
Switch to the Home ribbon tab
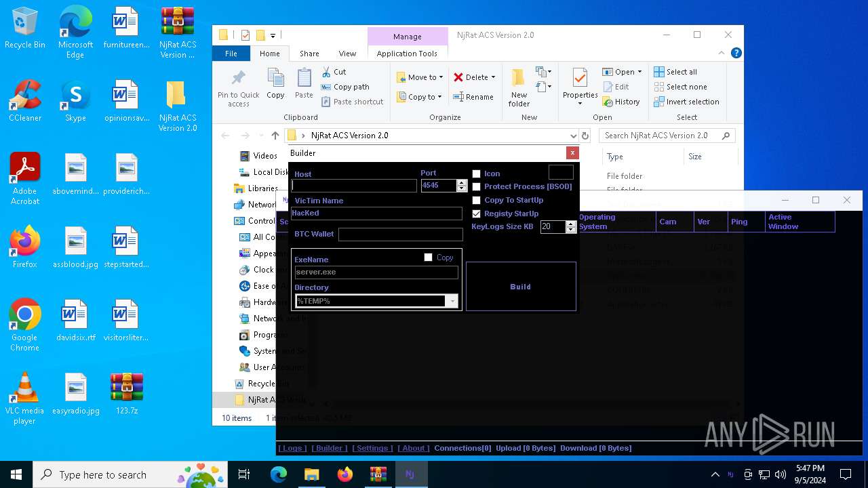tap(269, 54)
